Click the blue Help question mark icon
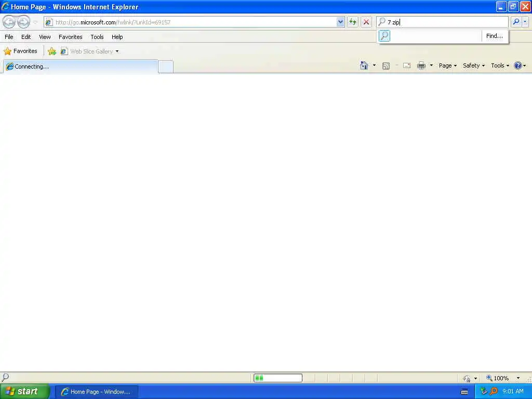 [x=518, y=65]
